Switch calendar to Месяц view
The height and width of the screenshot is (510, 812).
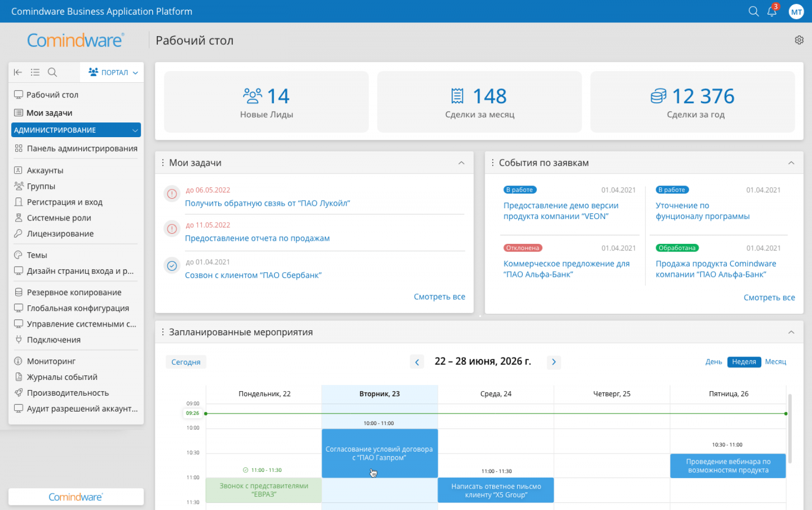tap(775, 362)
